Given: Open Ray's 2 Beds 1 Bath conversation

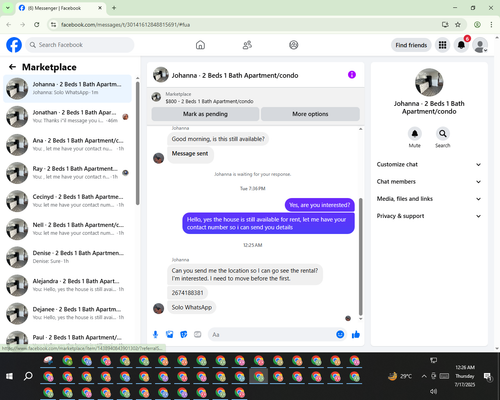Looking at the screenshot, I should tap(67, 173).
